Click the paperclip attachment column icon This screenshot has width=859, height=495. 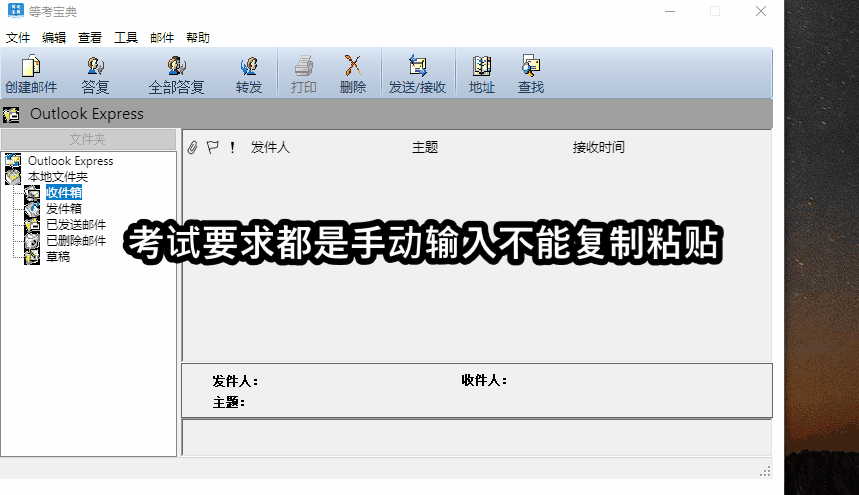click(192, 147)
